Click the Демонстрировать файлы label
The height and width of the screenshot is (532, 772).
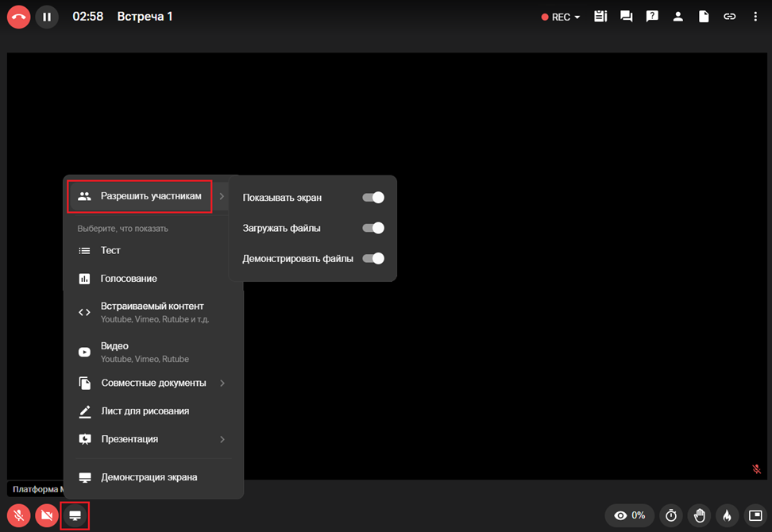tap(298, 258)
